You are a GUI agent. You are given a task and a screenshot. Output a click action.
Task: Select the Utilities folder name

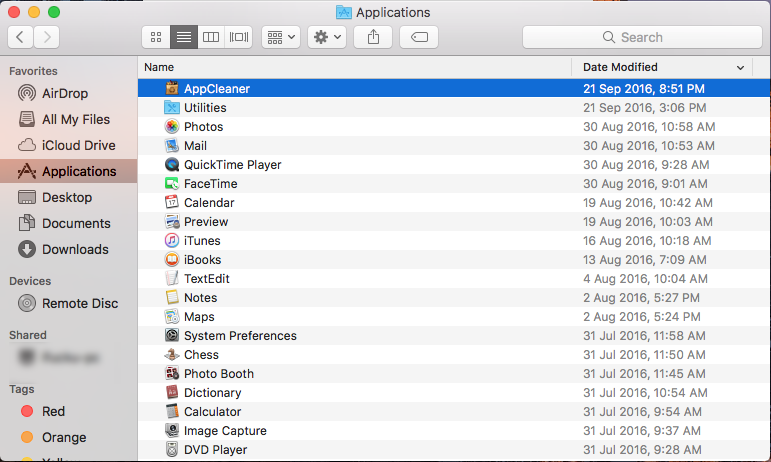click(205, 107)
